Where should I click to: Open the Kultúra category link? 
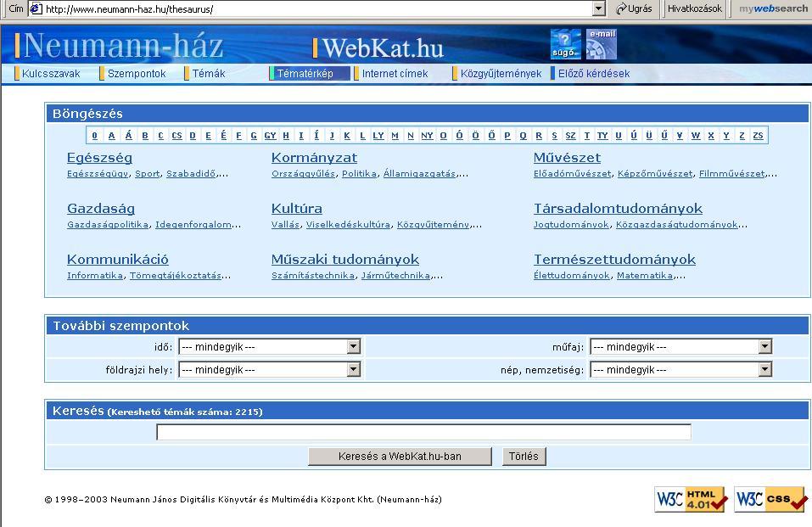pyautogui.click(x=297, y=208)
